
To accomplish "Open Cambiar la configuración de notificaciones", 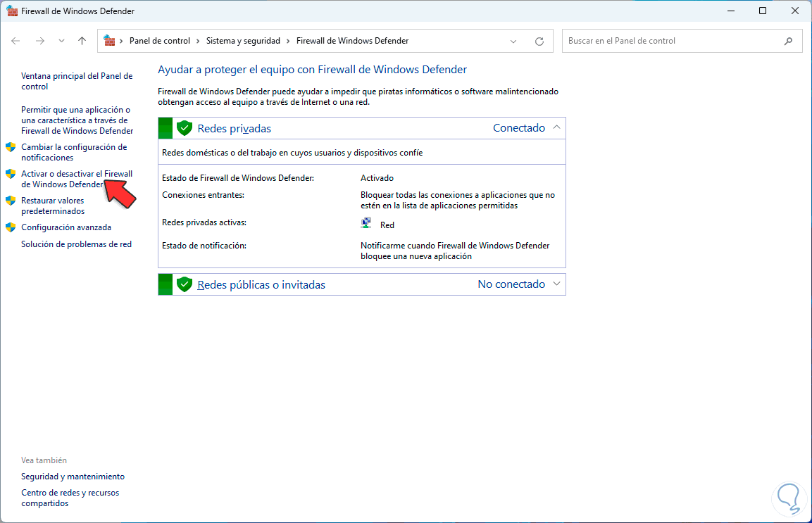I will tap(74, 152).
